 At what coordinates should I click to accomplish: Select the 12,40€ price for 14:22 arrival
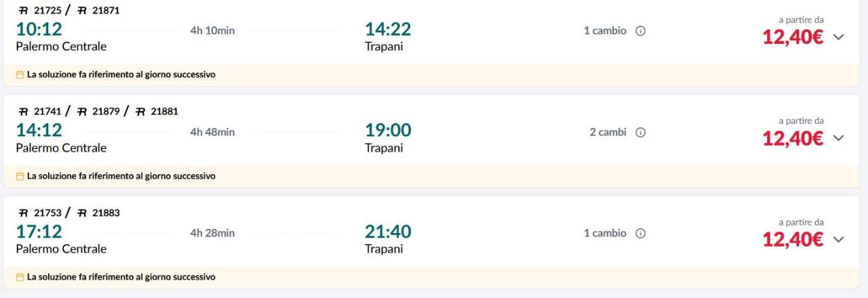(x=793, y=37)
